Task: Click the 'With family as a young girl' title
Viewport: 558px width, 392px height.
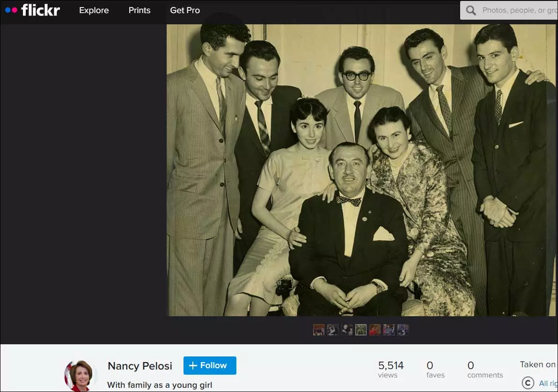Action: [160, 385]
